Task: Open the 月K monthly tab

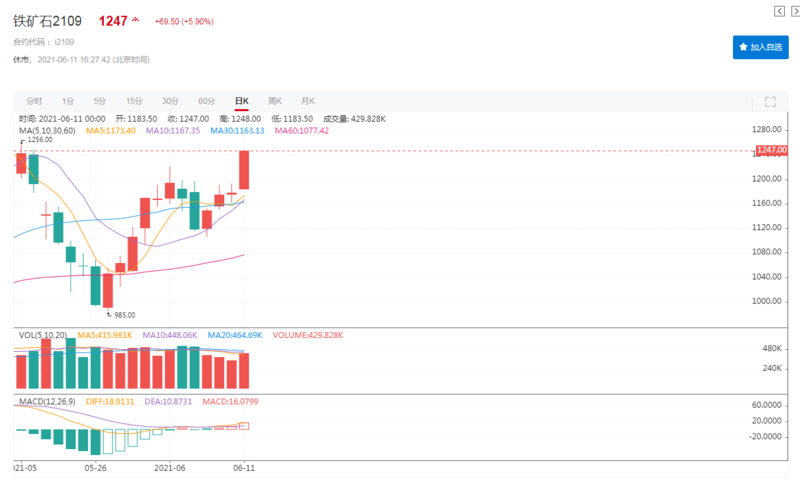Action: click(308, 101)
